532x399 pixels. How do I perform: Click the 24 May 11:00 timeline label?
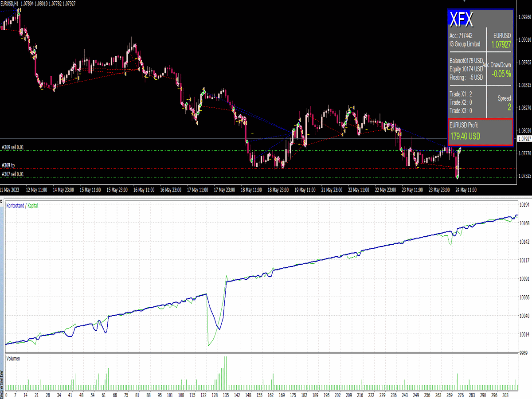tap(465, 190)
